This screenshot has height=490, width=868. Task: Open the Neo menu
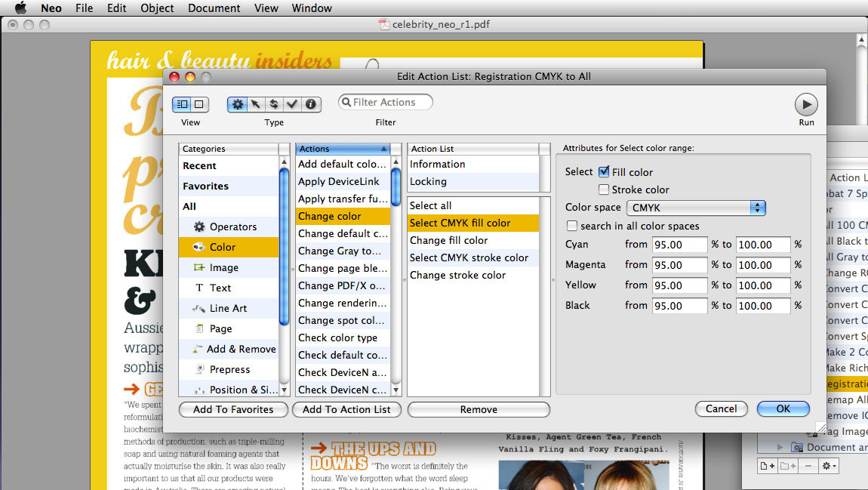tap(51, 8)
